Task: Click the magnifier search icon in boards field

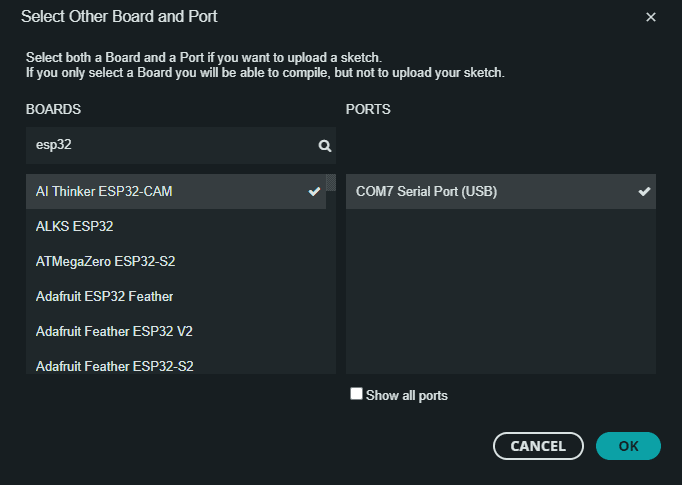Action: (x=324, y=146)
